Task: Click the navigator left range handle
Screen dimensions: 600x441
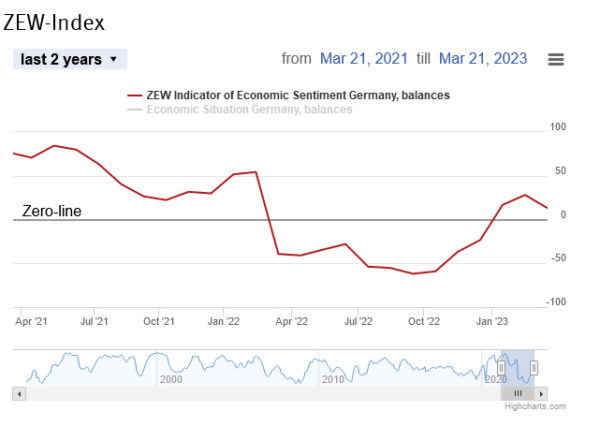Action: tap(501, 368)
